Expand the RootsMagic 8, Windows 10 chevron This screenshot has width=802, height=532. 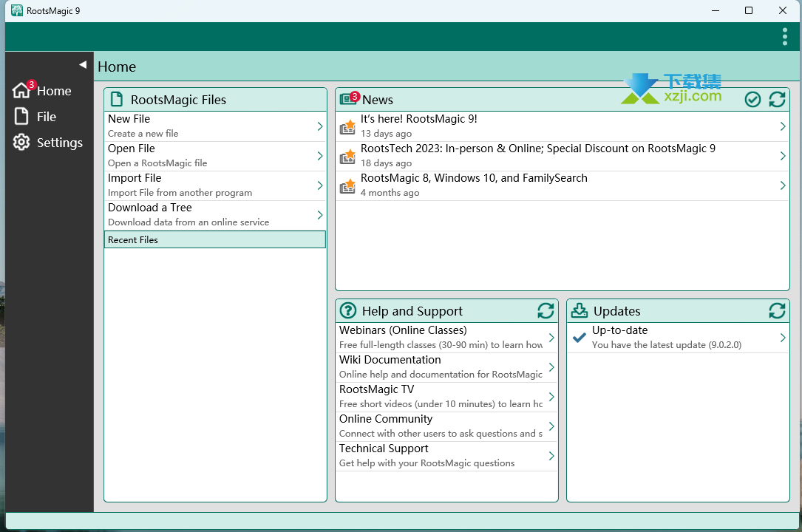(x=783, y=185)
